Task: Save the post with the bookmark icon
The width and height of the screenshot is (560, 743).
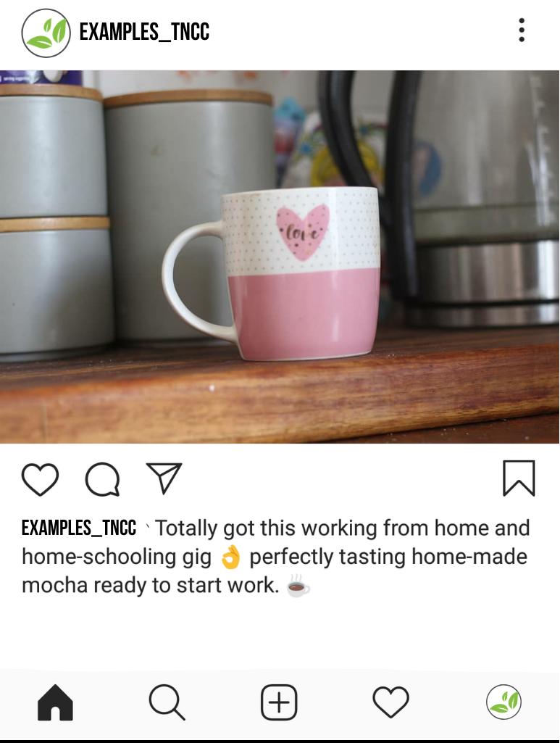Action: pos(519,478)
